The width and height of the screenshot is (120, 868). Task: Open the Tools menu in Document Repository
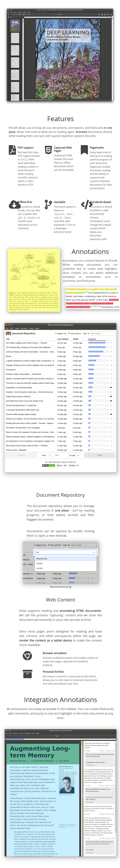[x=31, y=328]
